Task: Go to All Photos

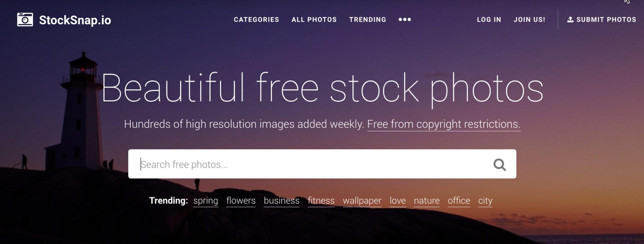Action: (x=314, y=20)
